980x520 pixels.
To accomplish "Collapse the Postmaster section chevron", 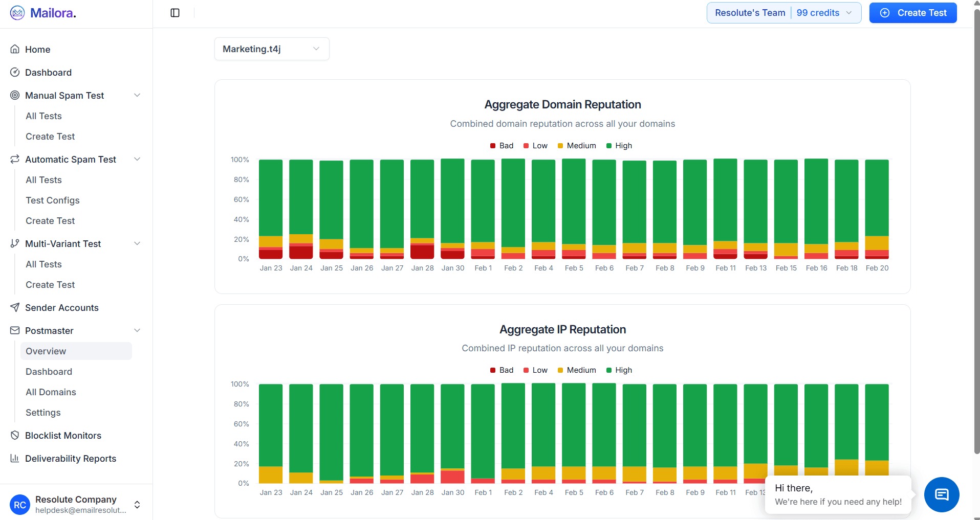I will click(137, 330).
